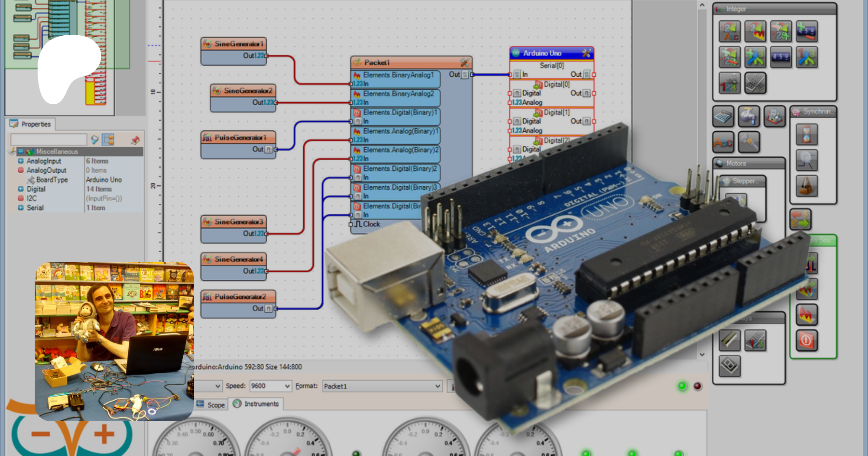
Task: Pick the calculator math component icon
Action: pyautogui.click(x=723, y=116)
